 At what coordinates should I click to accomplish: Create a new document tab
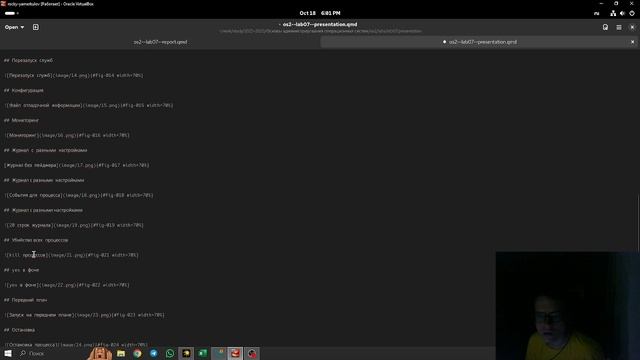36,27
